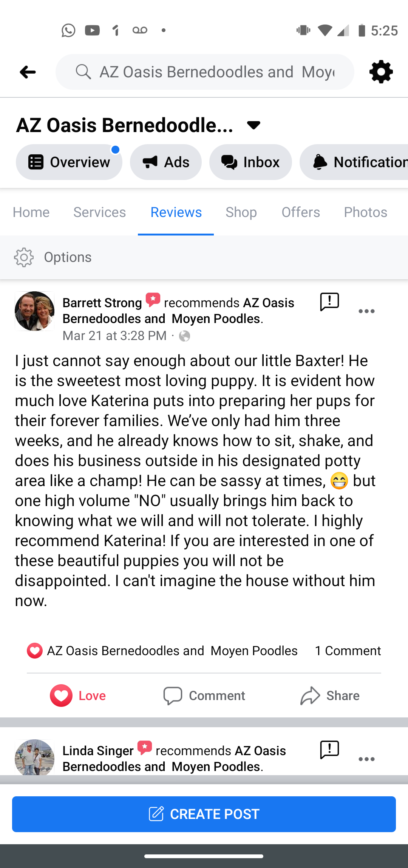Open the Overview section

pos(69,162)
